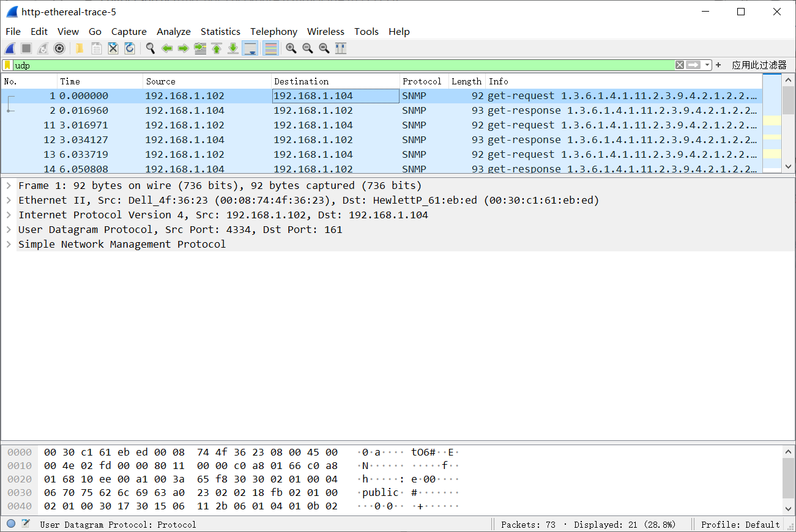The width and height of the screenshot is (796, 532).
Task: Click the Go to specified packet icon
Action: pyautogui.click(x=200, y=48)
